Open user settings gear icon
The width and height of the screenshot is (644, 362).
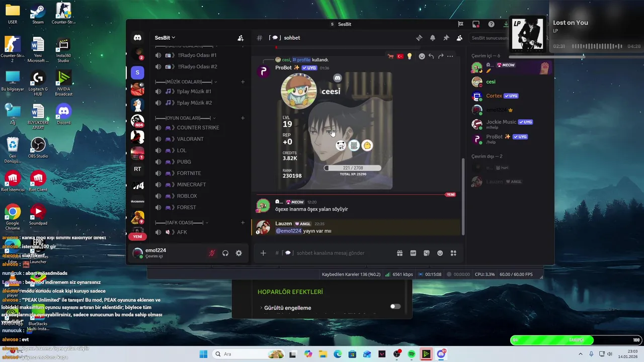point(239,253)
